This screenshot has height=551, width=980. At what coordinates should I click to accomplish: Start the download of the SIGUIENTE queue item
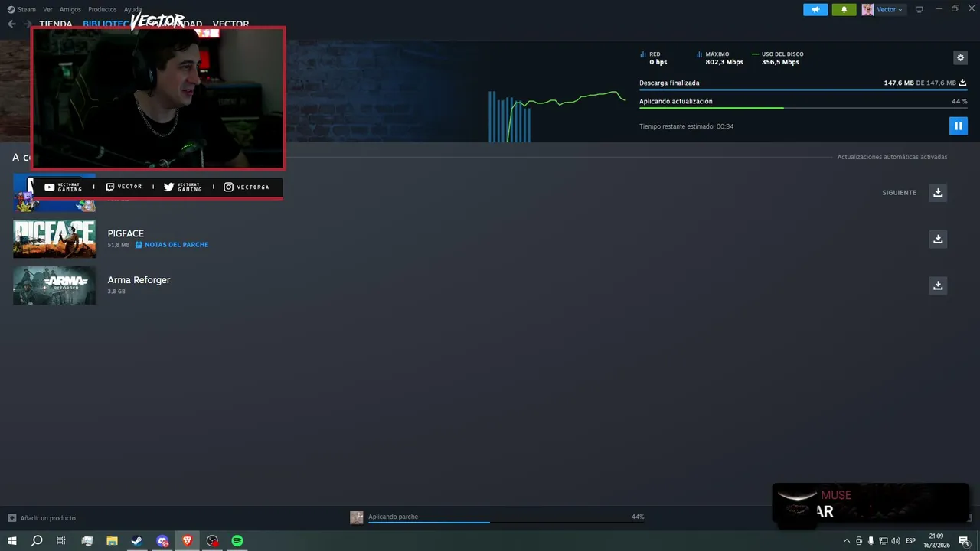point(938,192)
